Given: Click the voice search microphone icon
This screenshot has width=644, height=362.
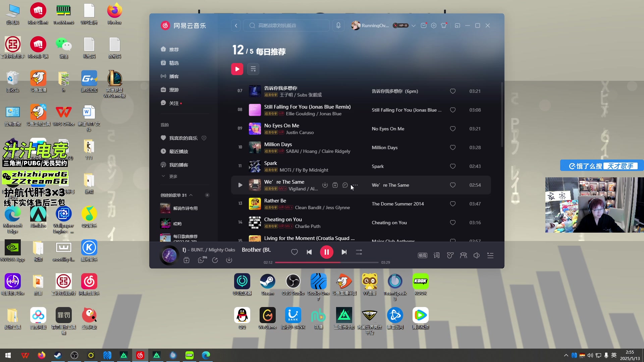Looking at the screenshot, I should click(338, 25).
